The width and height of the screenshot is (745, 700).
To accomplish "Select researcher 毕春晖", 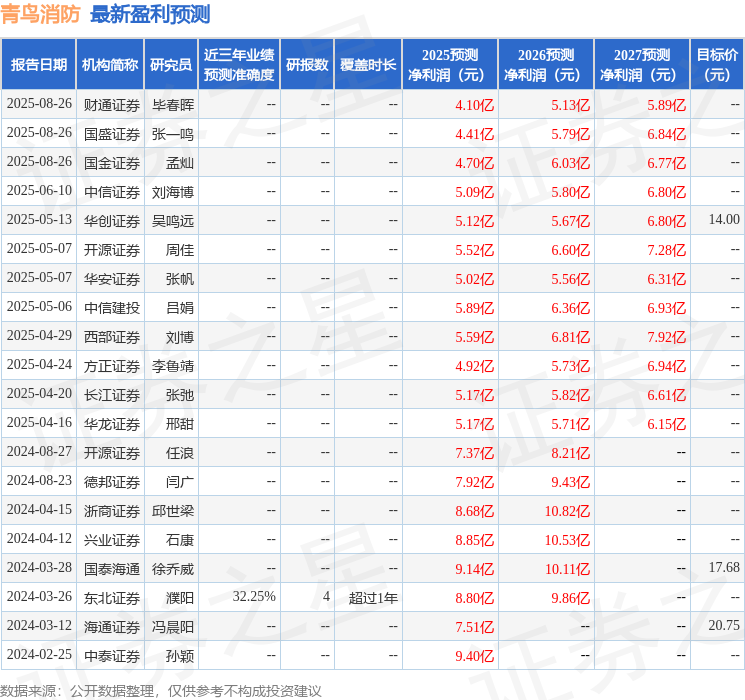I will [x=173, y=105].
